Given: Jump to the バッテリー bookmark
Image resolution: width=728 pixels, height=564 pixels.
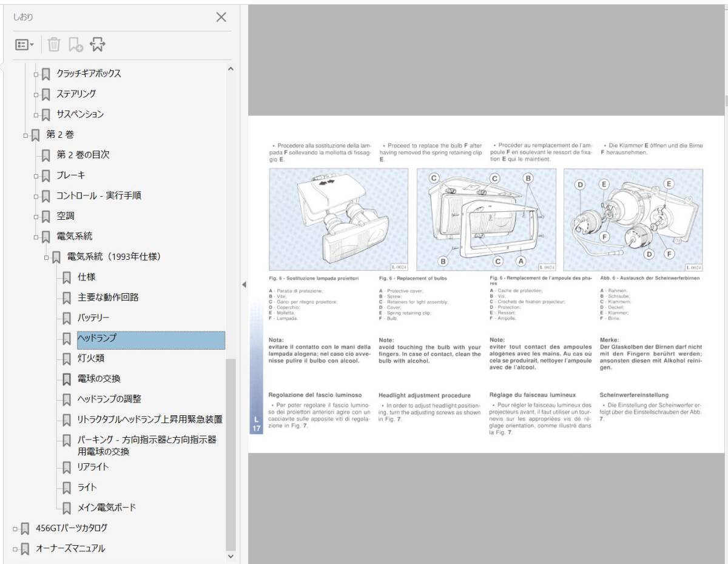Looking at the screenshot, I should 93,318.
